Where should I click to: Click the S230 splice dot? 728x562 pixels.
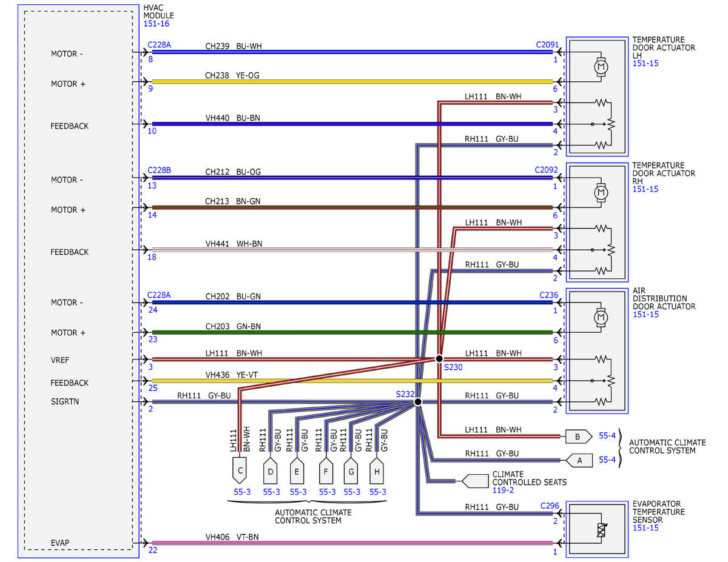click(439, 359)
